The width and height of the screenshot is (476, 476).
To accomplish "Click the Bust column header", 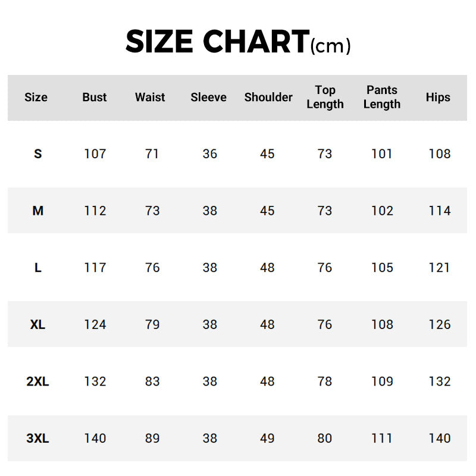I will pyautogui.click(x=95, y=98).
